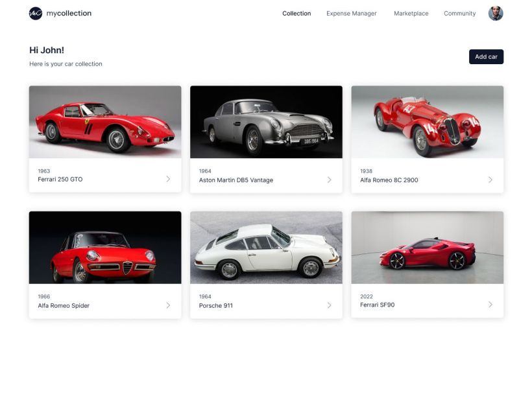The height and width of the screenshot is (398, 532).
Task: View the Porsche 911 photo
Action: [x=266, y=246]
